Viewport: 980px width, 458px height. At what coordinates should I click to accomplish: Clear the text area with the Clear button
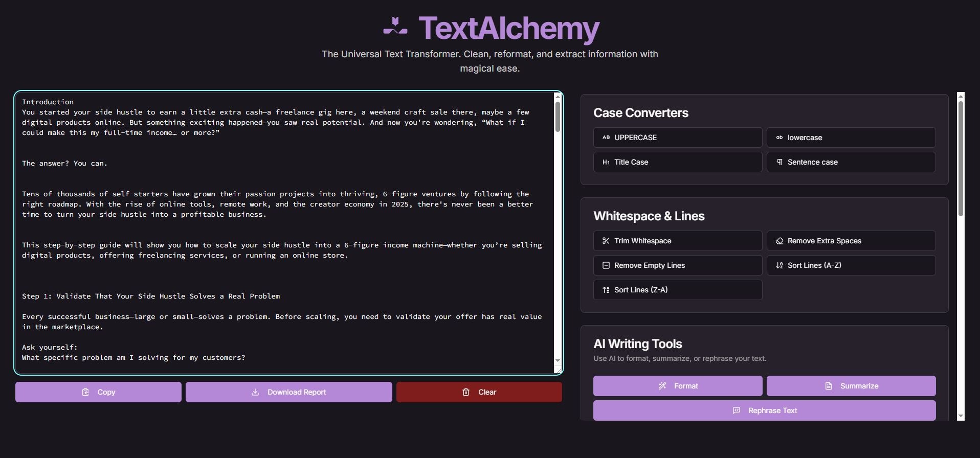click(479, 392)
